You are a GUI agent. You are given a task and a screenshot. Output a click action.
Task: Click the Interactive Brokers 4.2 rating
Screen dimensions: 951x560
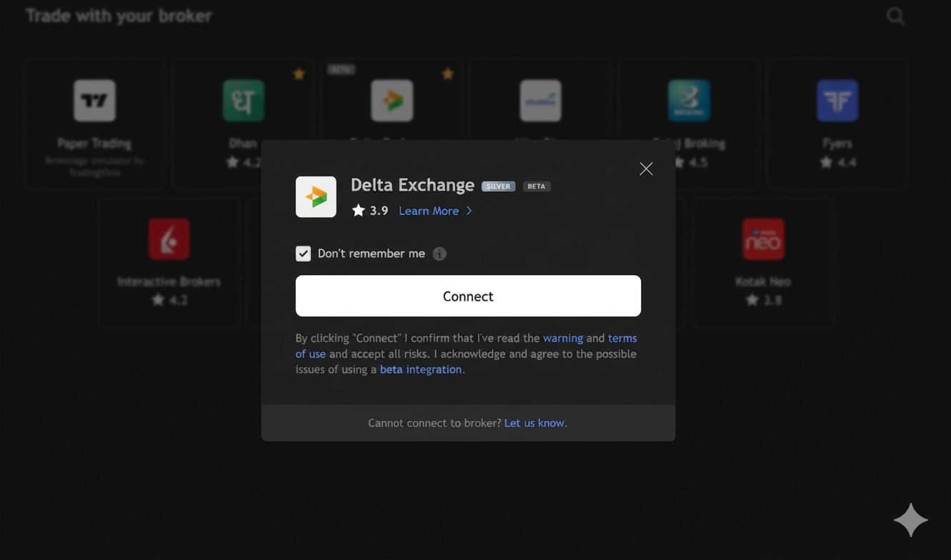(x=169, y=300)
